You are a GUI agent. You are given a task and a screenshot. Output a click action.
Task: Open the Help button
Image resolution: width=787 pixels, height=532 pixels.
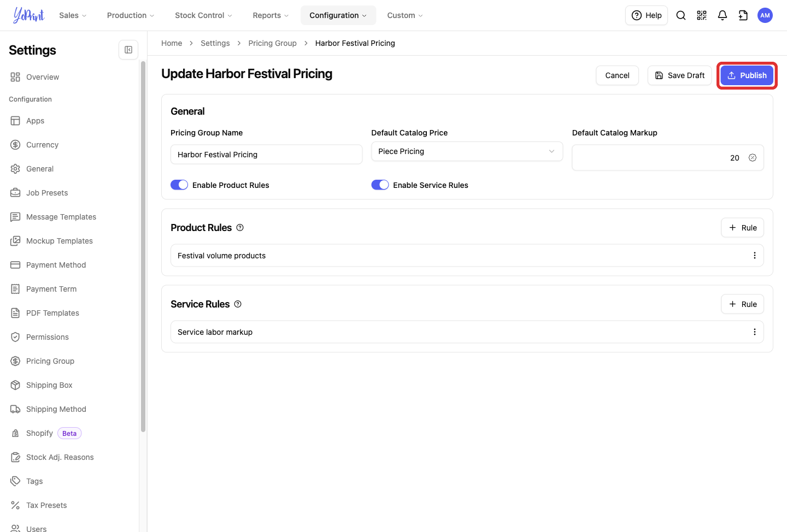[x=647, y=15]
